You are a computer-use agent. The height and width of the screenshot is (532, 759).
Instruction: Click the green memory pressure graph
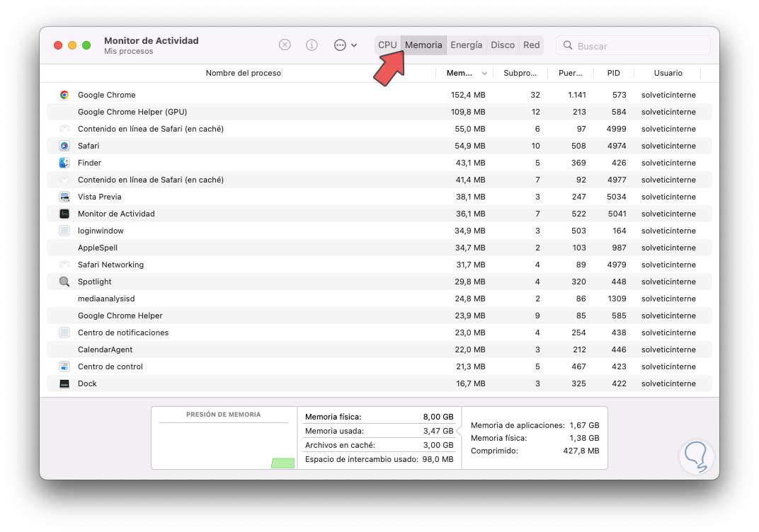[283, 463]
